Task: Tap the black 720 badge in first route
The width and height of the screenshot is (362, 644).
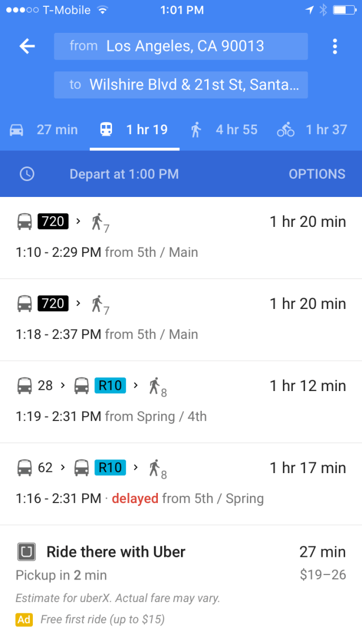Action: [x=53, y=221]
